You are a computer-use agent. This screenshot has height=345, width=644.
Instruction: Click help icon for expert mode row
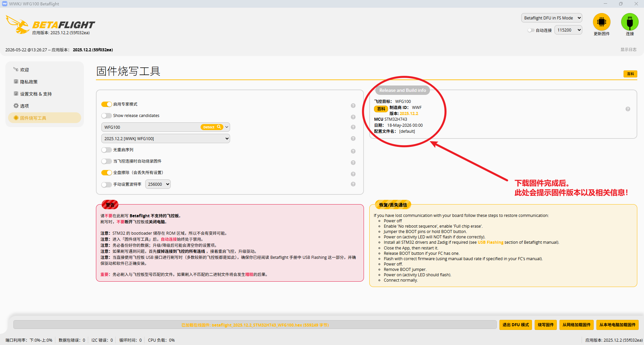(x=353, y=106)
